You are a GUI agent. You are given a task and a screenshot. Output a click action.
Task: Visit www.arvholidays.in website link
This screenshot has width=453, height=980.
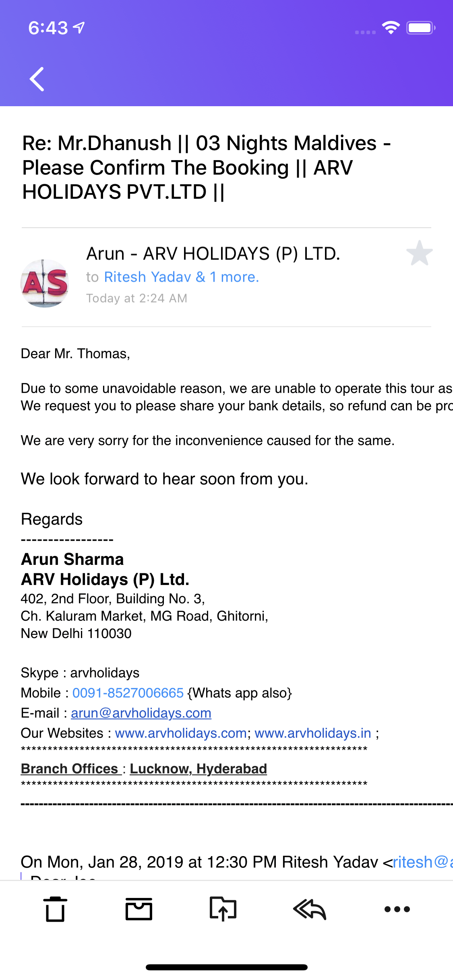[x=313, y=733]
